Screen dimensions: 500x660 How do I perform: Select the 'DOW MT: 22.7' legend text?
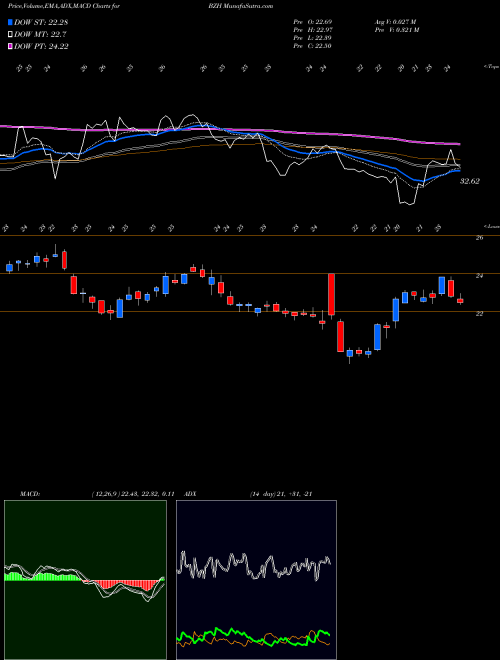point(40,35)
